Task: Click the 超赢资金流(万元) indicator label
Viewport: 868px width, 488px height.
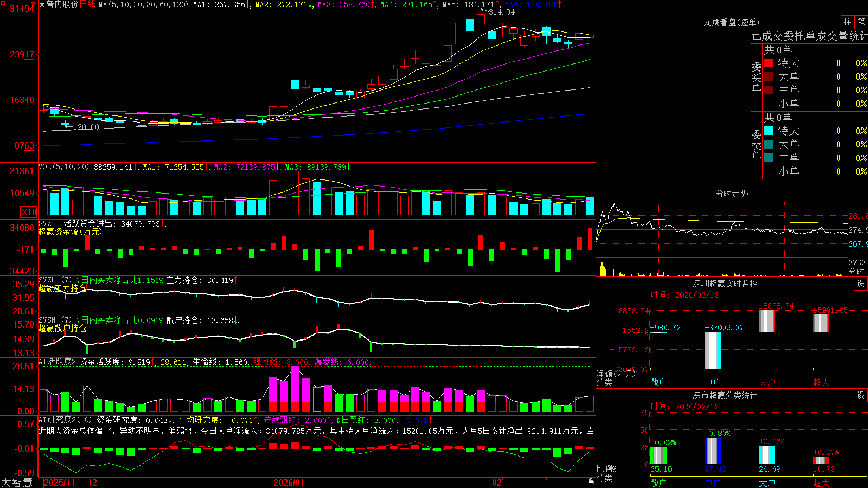Action: coord(70,232)
